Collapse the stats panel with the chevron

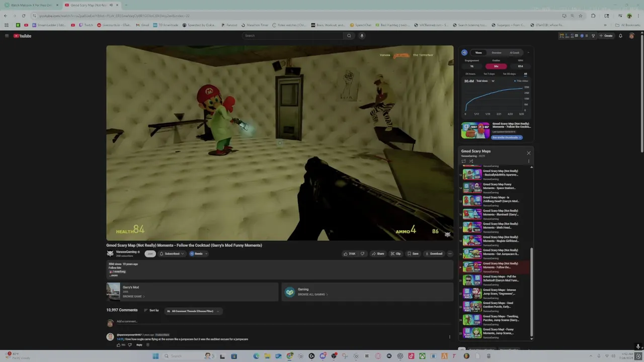(x=528, y=52)
